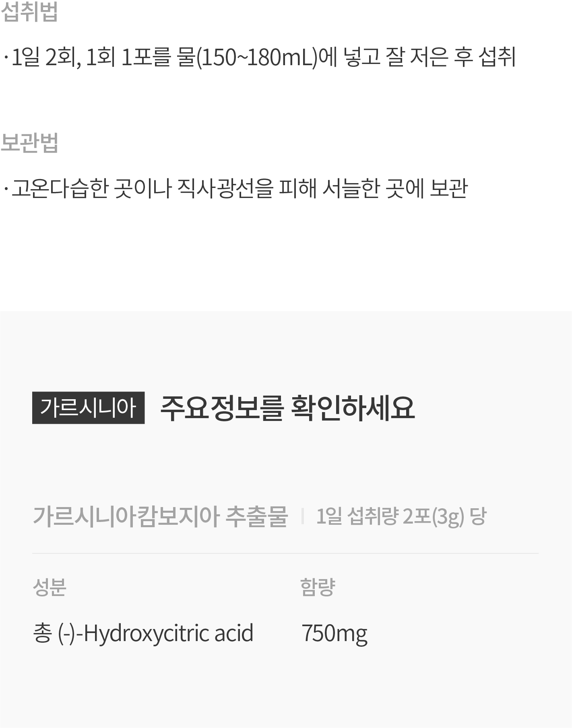Click the words 잘 저은 후 섭취
Viewport: 572px width, 728px height.
click(x=450, y=57)
